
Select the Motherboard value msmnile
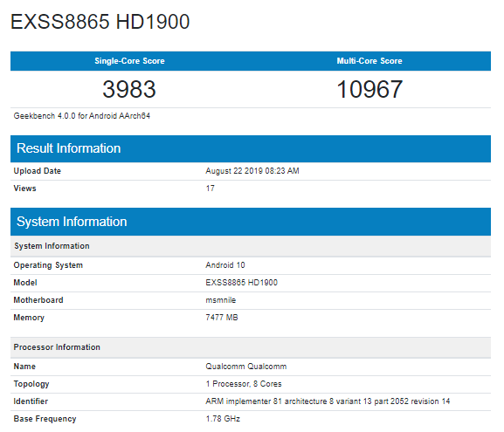tap(221, 300)
